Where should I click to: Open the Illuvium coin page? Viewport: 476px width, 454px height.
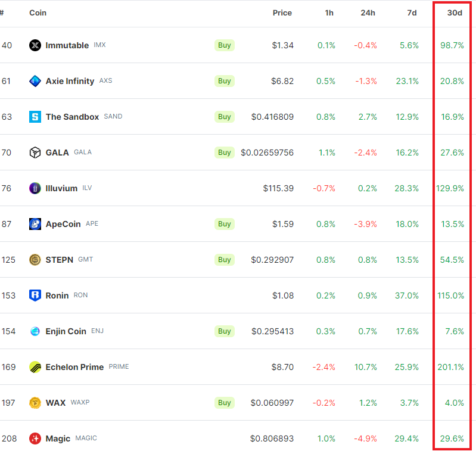pyautogui.click(x=61, y=188)
